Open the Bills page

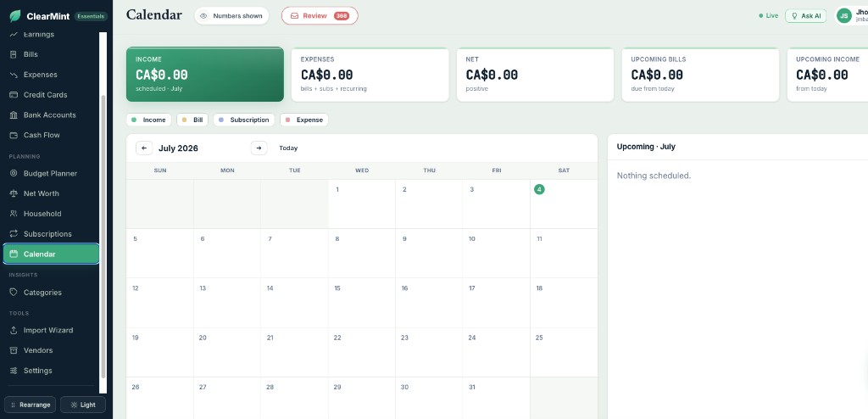51,54
